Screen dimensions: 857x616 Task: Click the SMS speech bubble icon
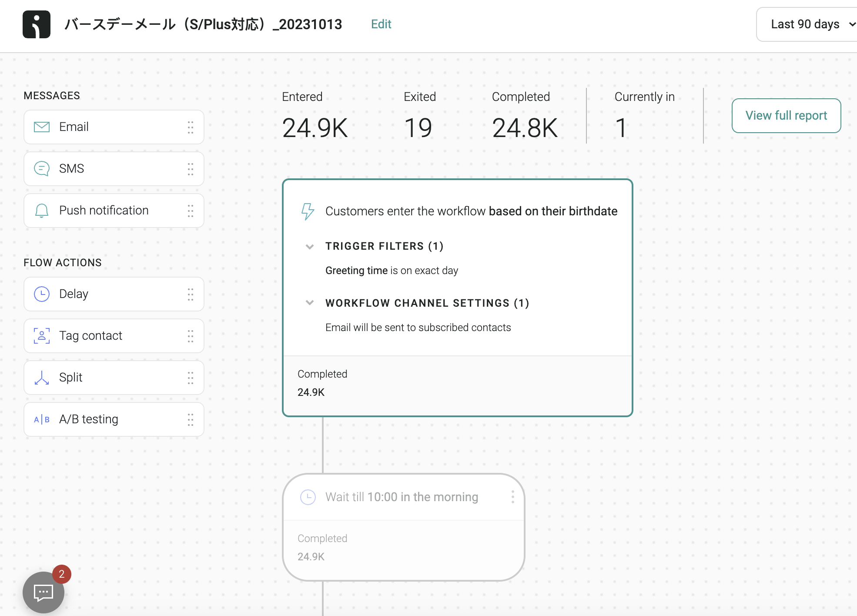tap(42, 169)
